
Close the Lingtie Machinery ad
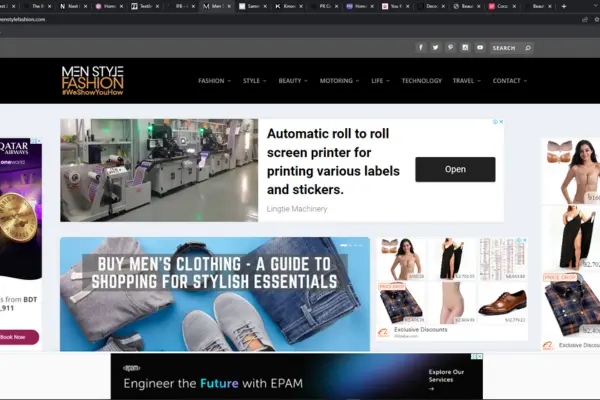tap(501, 122)
